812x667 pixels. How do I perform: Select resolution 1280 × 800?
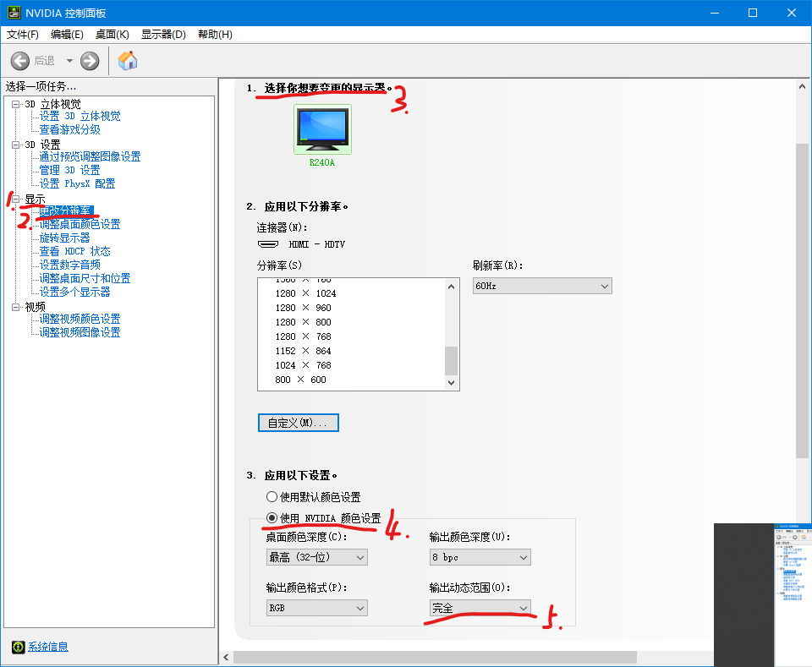[x=303, y=322]
